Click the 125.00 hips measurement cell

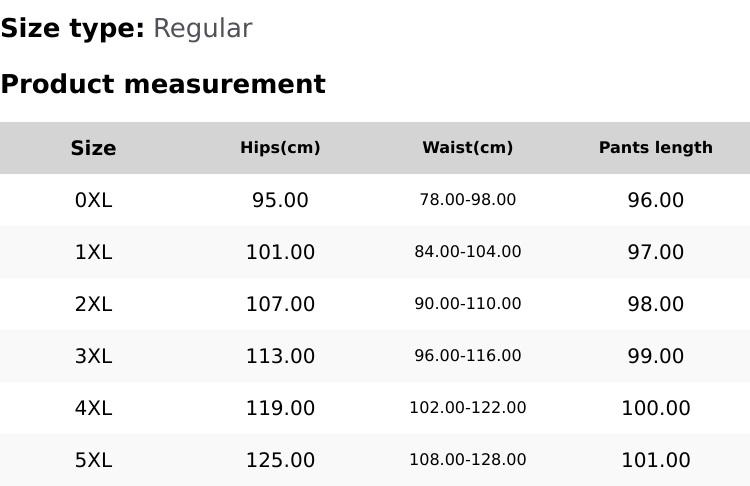click(280, 460)
